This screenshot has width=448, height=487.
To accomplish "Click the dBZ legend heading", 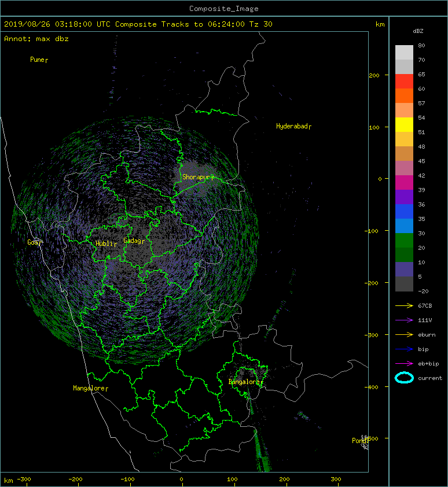I will 418,31.
